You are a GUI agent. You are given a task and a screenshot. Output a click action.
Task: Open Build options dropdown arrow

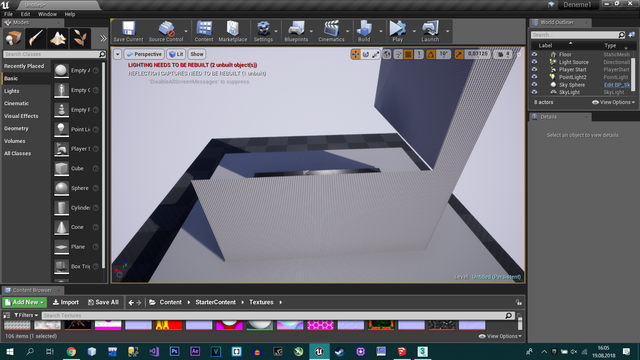click(x=381, y=31)
